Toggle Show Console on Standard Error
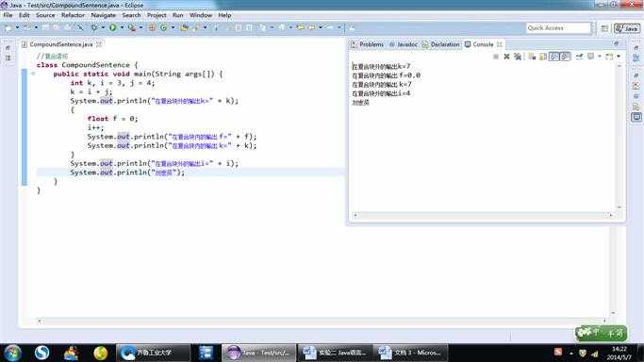Viewport: 644px width, 362px height. pos(565,57)
